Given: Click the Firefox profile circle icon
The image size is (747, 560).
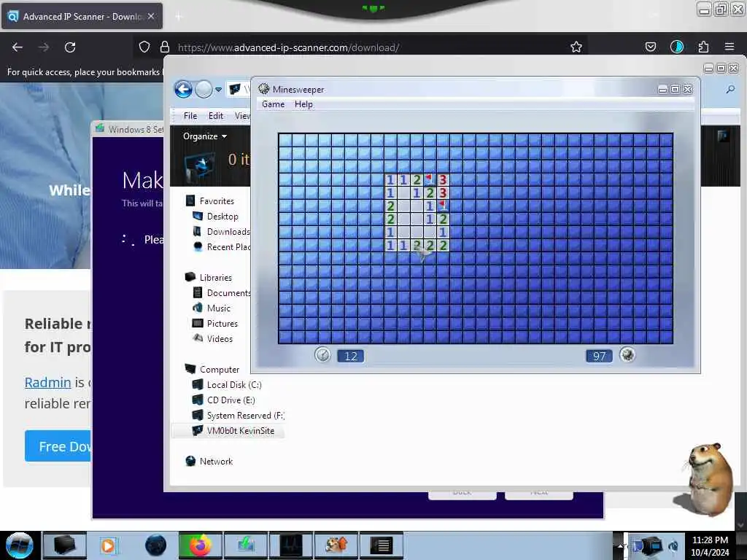Looking at the screenshot, I should click(x=677, y=47).
